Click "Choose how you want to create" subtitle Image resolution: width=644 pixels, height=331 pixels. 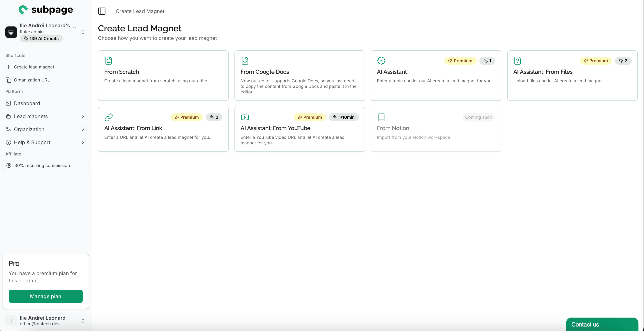158,38
